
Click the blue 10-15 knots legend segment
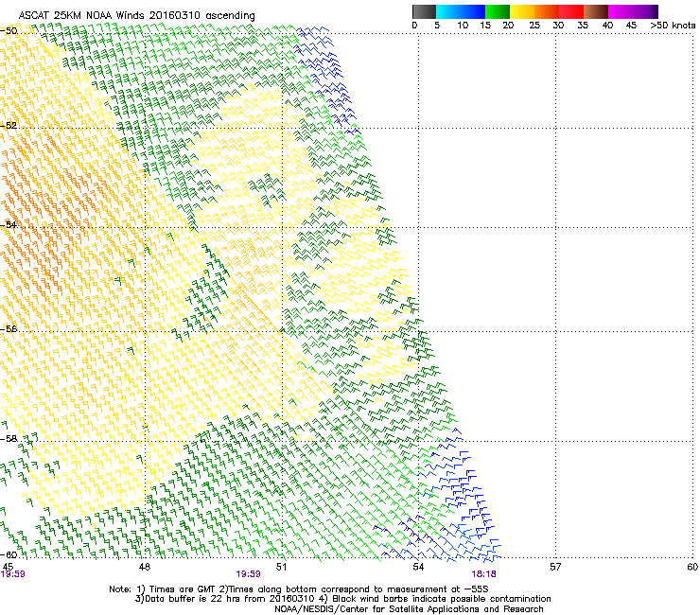[x=473, y=11]
